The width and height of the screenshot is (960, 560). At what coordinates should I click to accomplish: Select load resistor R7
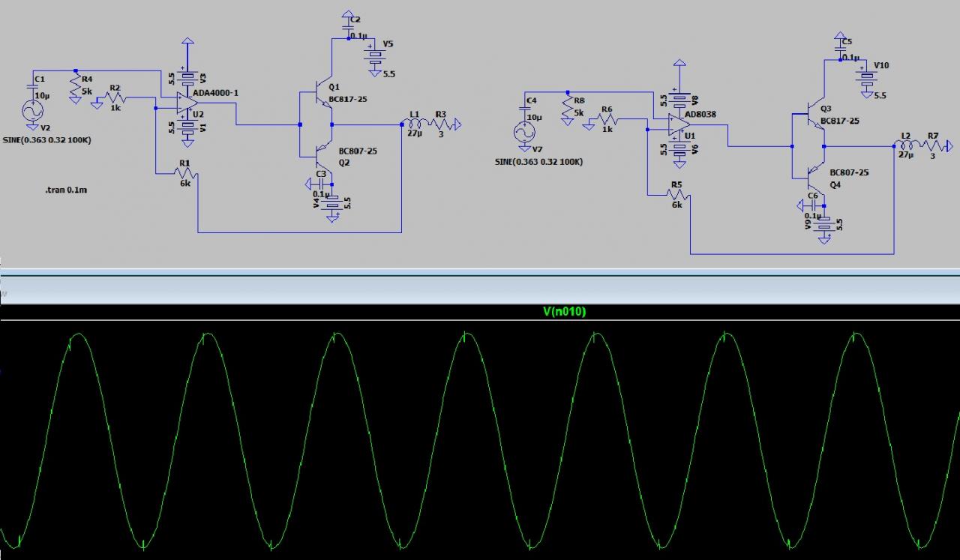[934, 146]
